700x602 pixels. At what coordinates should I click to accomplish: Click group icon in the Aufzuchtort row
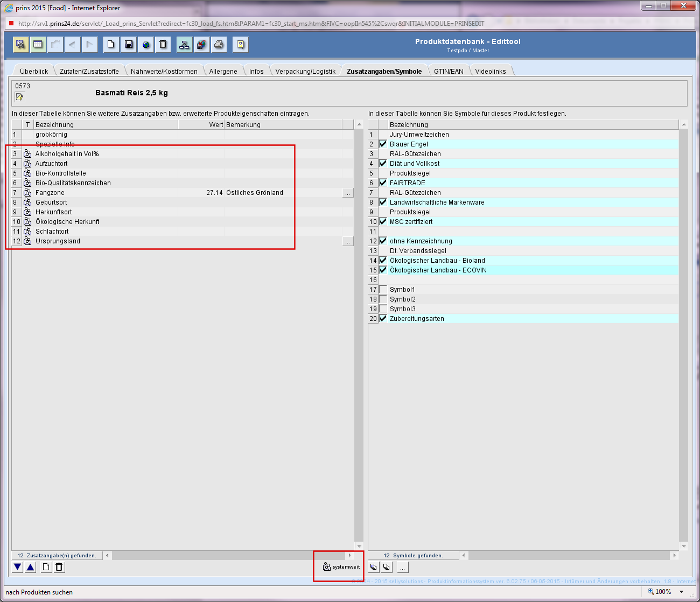coord(27,164)
